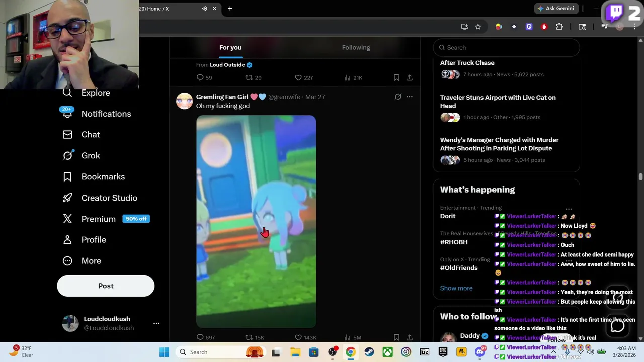Open Gremling Fan Girl's avatar

[184, 101]
